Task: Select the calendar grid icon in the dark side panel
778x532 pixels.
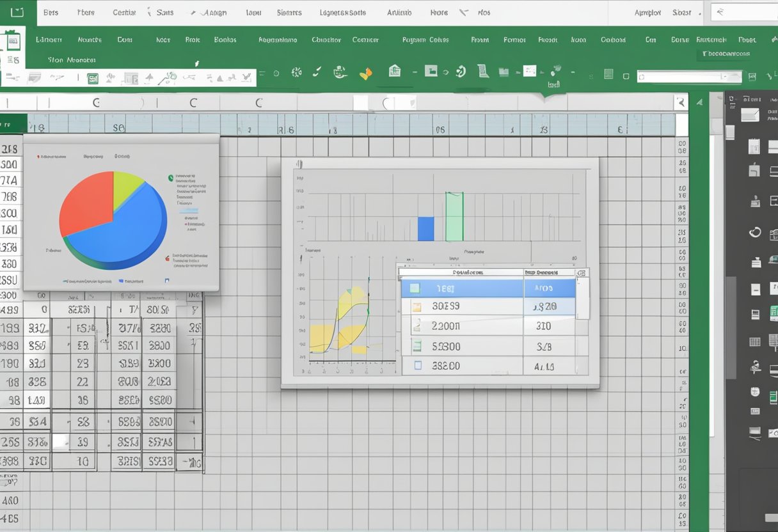Action: 754,146
